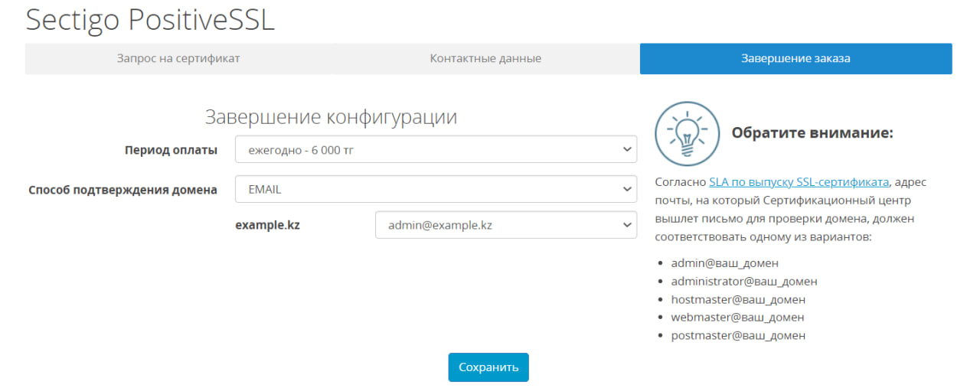Click the lightbulb notice icon
This screenshot has height=388, width=980.
(x=687, y=133)
